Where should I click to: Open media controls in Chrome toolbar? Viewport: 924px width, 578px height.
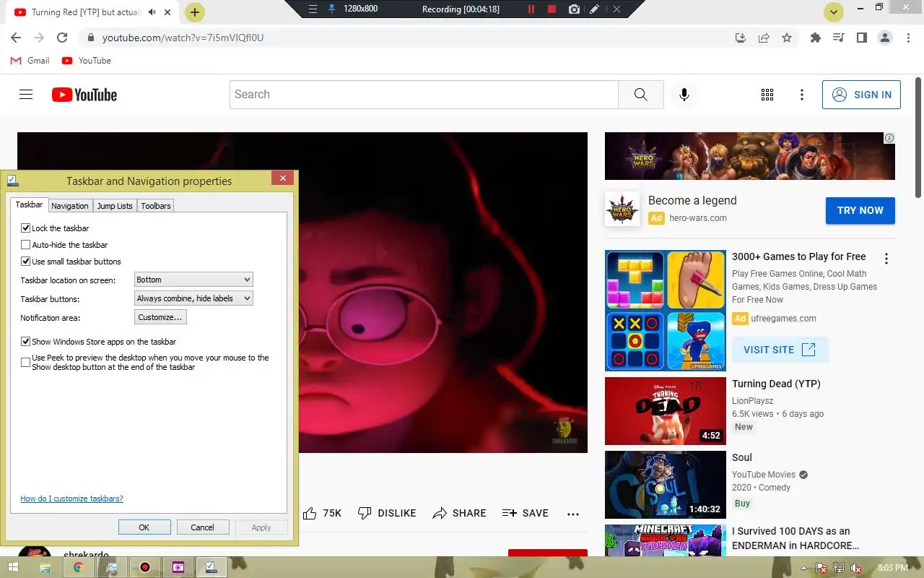(838, 38)
